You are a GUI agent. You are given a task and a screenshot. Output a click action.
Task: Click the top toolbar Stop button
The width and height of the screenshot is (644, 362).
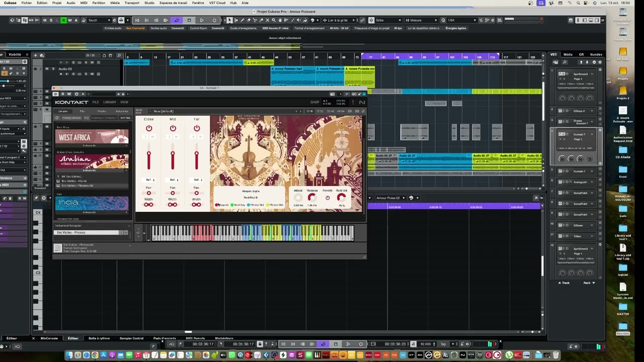189,20
